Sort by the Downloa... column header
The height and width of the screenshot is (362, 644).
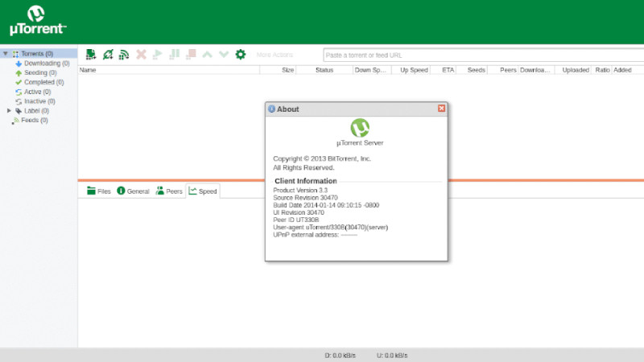pos(536,70)
